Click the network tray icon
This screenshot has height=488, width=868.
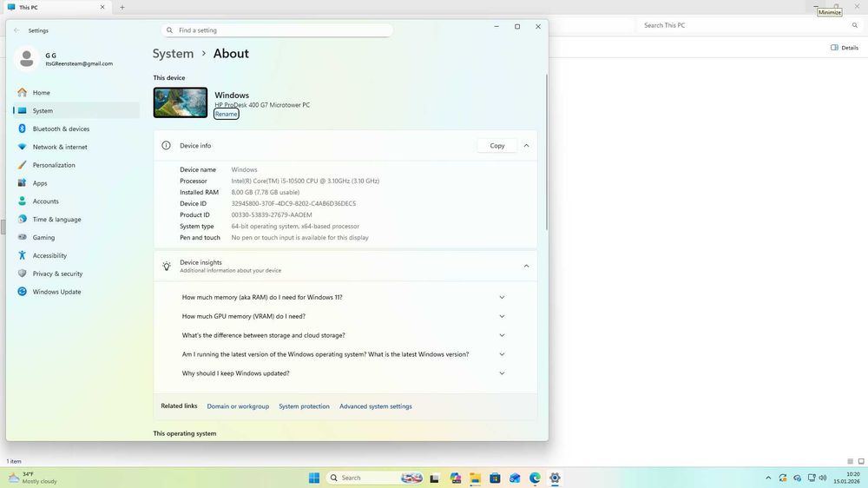[x=812, y=478]
